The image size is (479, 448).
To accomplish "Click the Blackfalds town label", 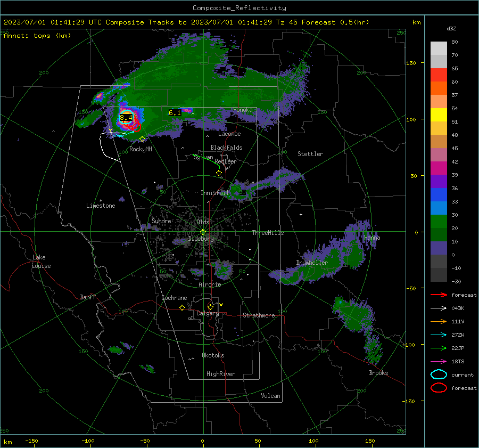I will [226, 148].
